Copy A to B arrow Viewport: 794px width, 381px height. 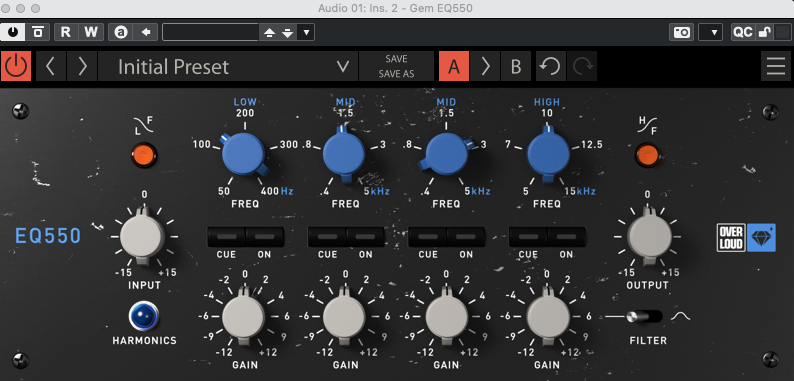(x=485, y=66)
